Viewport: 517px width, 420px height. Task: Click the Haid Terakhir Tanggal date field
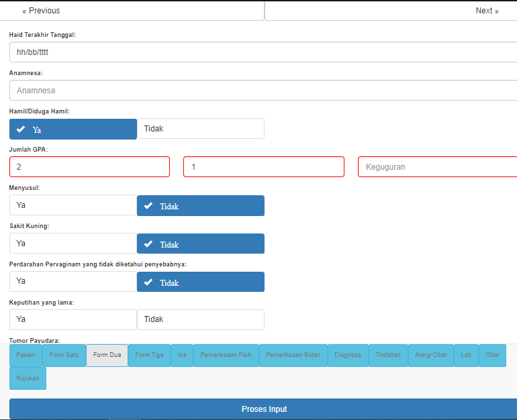pos(263,52)
